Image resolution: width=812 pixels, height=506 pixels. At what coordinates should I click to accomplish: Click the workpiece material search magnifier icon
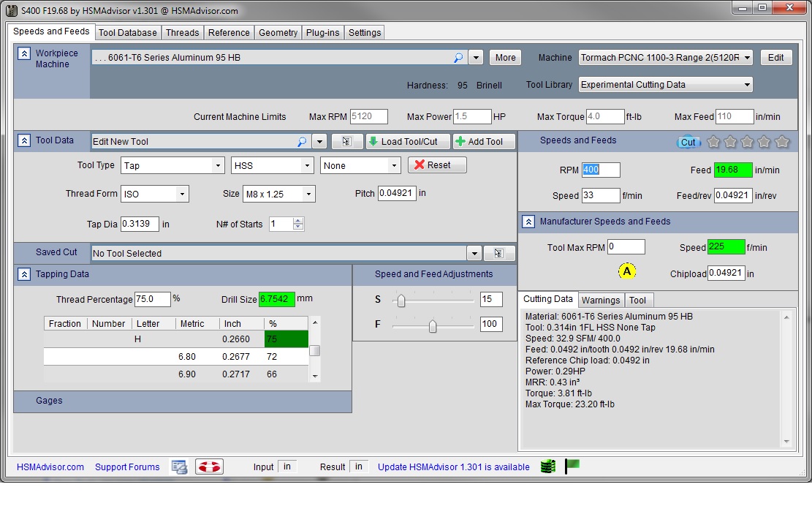tap(458, 58)
